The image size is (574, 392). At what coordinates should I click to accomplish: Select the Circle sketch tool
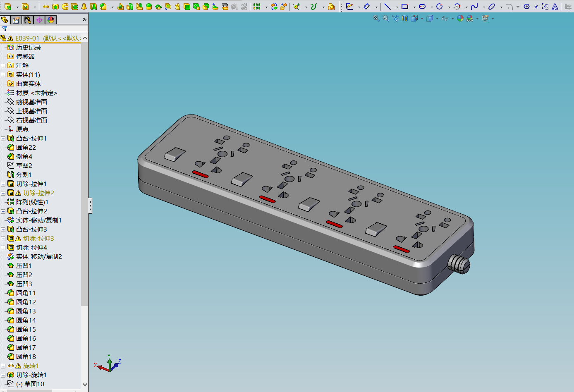click(x=440, y=7)
